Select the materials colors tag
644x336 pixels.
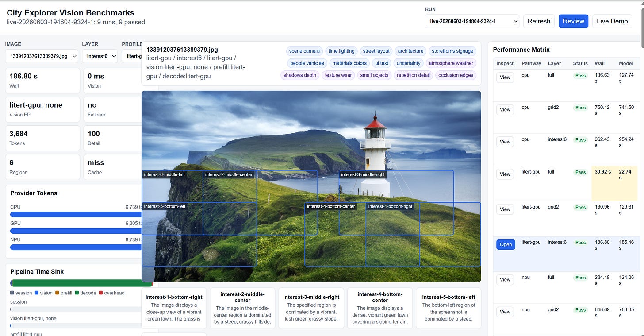(349, 63)
